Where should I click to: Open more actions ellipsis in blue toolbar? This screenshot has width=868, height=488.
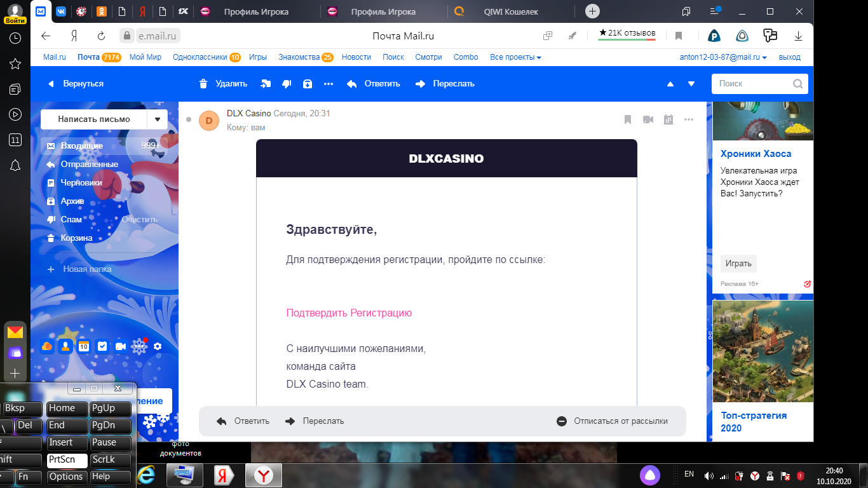pos(329,84)
